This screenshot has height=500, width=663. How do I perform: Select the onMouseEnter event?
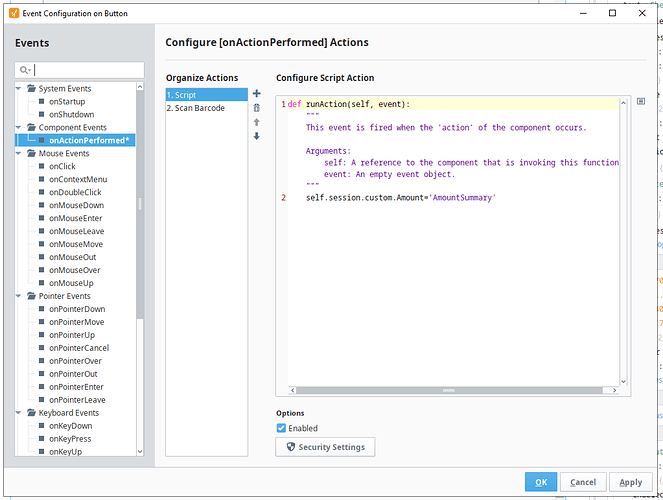75,218
